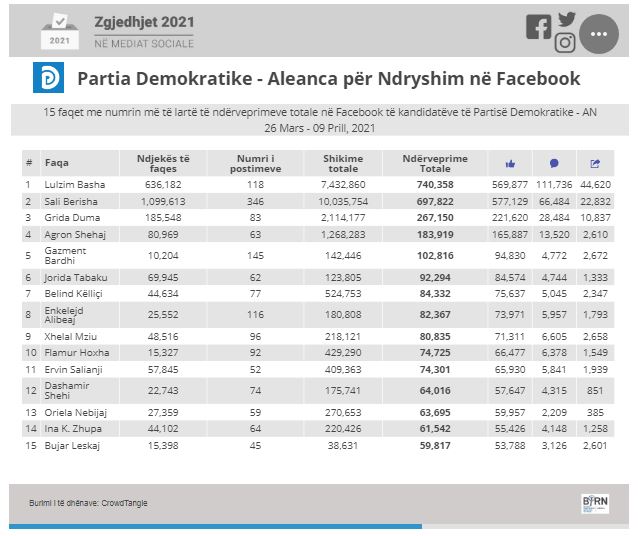The width and height of the screenshot is (638, 536).
Task: Sort by the thumbs-up likes column icon
Action: (510, 163)
